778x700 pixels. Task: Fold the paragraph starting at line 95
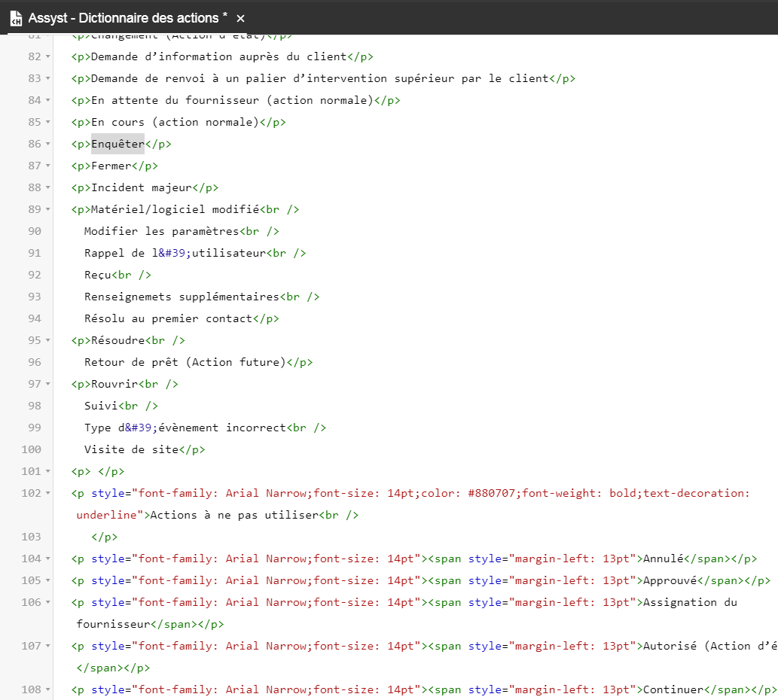pos(48,340)
